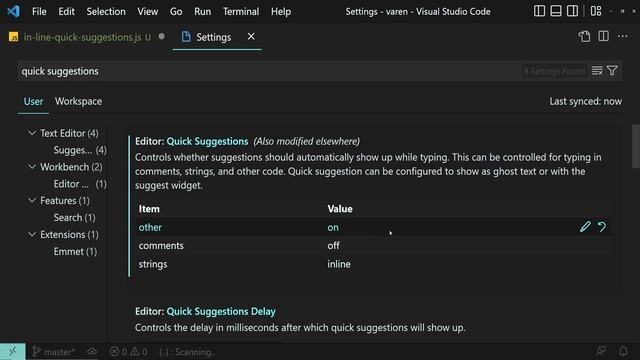Select Emmet (1) tree entry
The height and width of the screenshot is (360, 640).
[75, 251]
